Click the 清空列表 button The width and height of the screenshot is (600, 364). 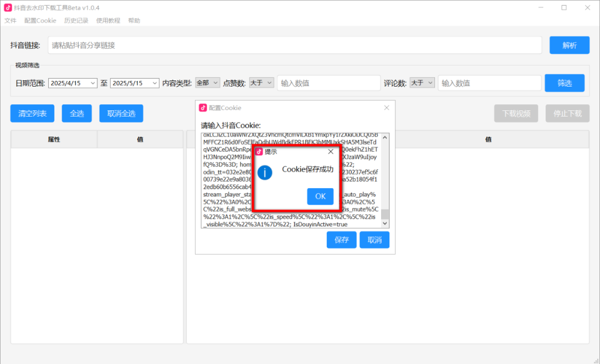click(33, 114)
